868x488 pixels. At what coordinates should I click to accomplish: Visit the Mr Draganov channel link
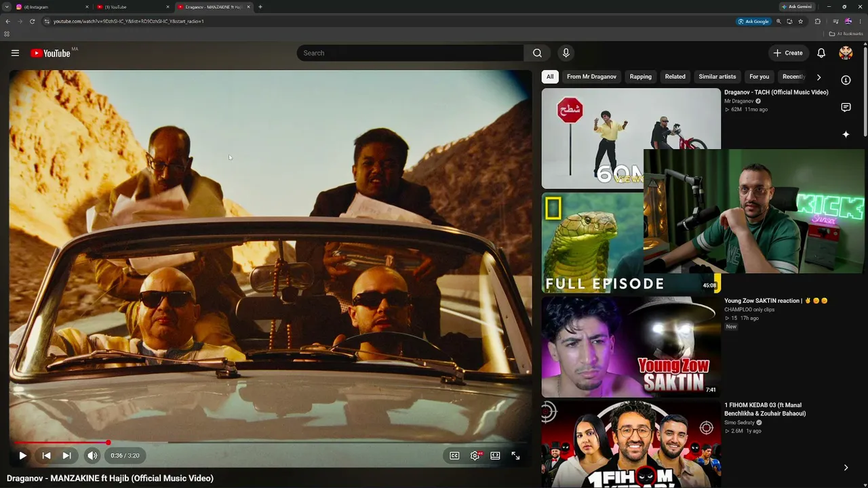(x=738, y=101)
